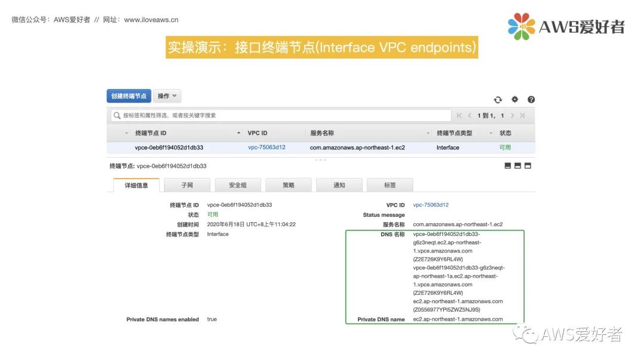Go to first page arrow icon
644x363 pixels.
459,115
